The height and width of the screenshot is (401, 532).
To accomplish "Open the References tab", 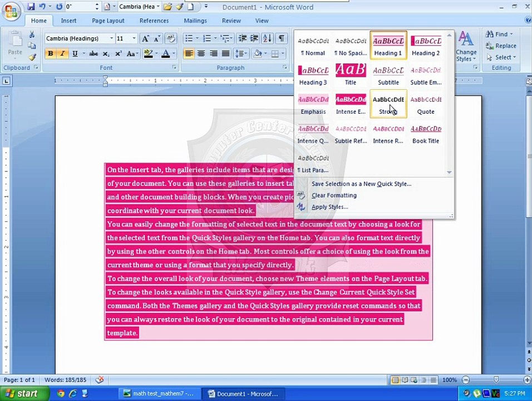I will 154,21.
